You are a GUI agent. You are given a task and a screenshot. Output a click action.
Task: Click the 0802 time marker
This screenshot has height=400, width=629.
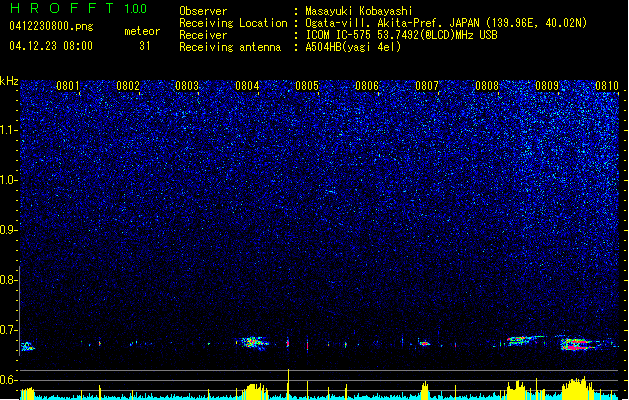click(x=128, y=86)
